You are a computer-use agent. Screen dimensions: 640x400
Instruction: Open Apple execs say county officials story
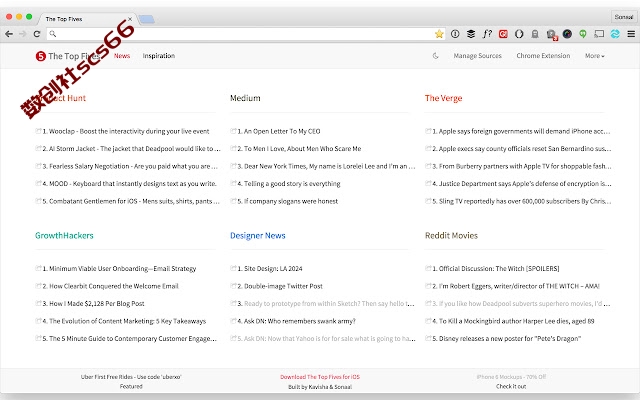tap(522, 149)
